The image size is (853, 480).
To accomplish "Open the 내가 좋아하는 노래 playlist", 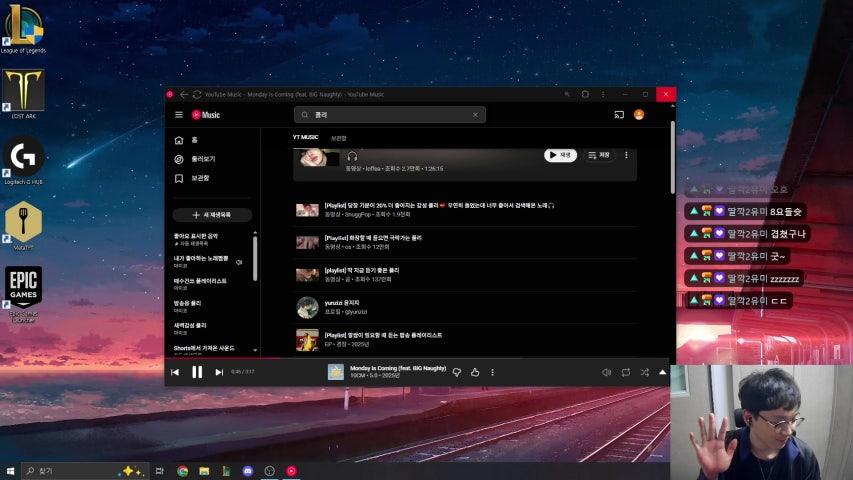I will tap(201, 262).
